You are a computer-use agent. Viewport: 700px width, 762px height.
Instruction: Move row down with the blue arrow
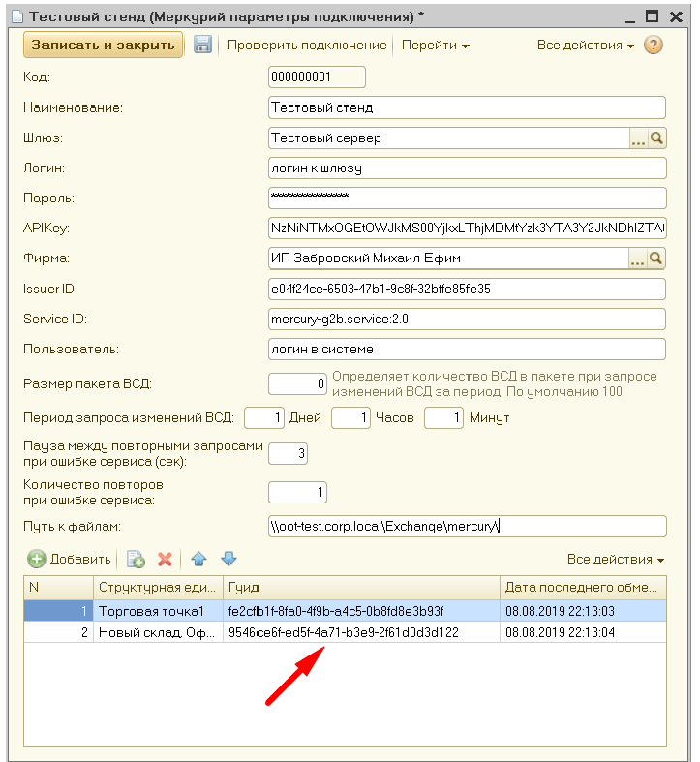point(228,559)
